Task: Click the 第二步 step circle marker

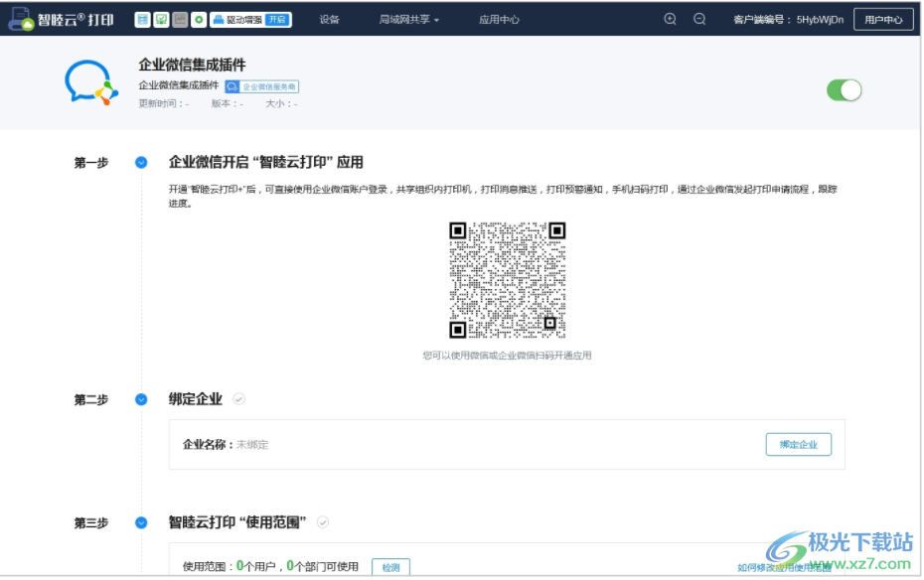Action: point(141,399)
